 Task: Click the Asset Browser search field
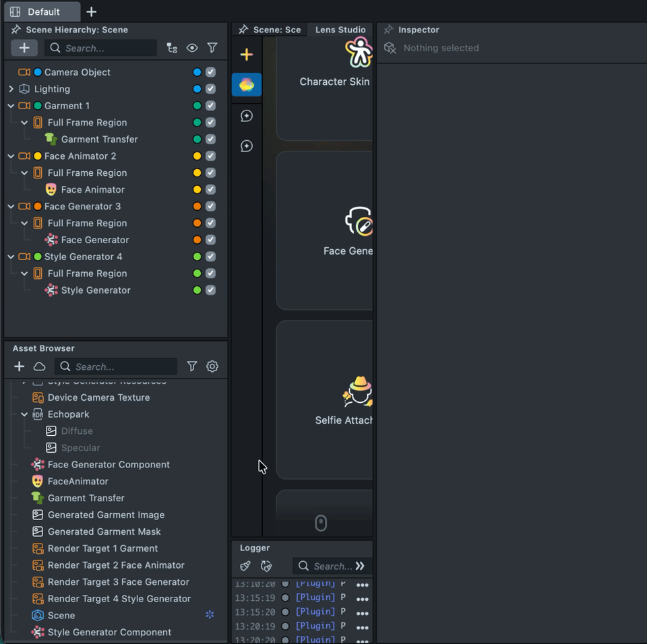pyautogui.click(x=123, y=366)
